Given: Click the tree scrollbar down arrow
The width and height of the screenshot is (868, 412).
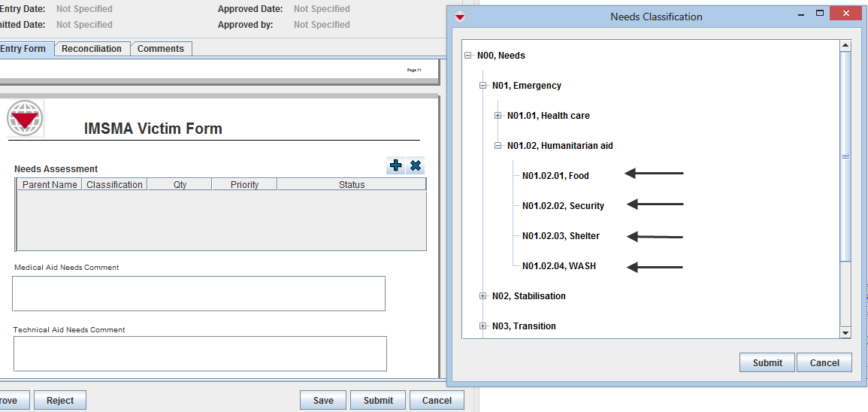Looking at the screenshot, I should [845, 332].
